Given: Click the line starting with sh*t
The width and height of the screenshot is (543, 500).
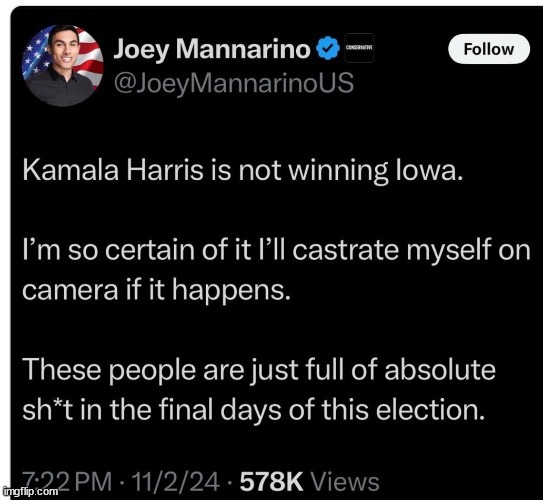Looking at the screenshot, I should click(x=253, y=410).
